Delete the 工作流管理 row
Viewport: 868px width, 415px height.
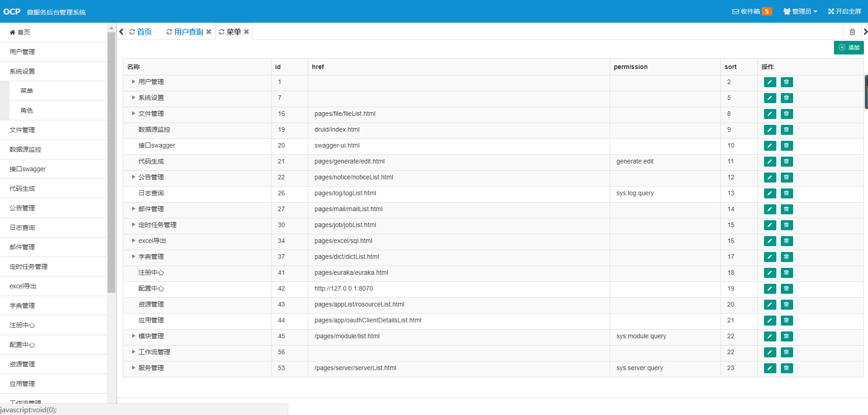coord(787,352)
